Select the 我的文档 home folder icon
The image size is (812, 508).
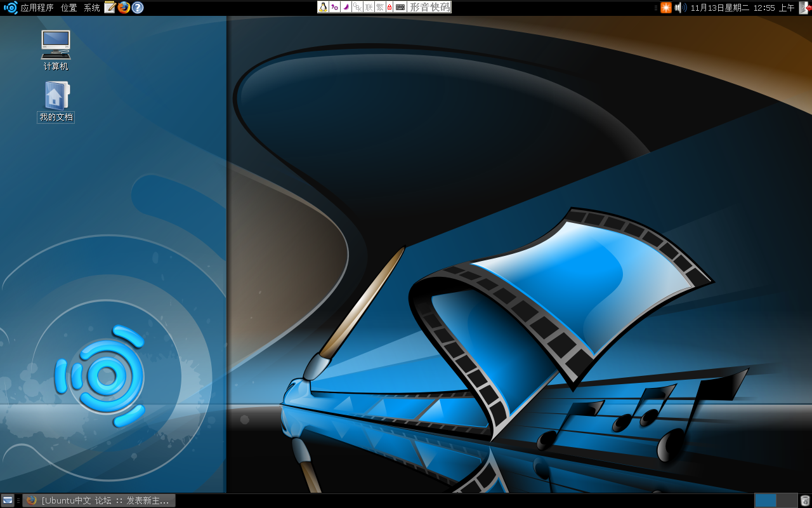pyautogui.click(x=56, y=102)
